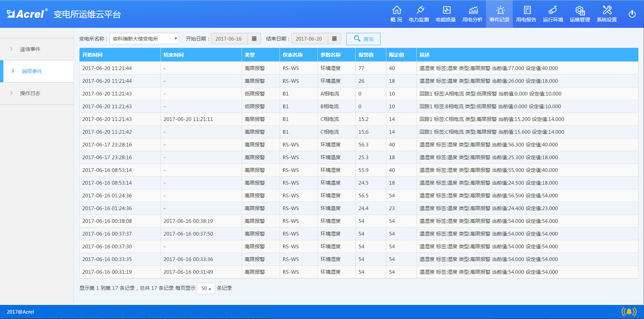Open the end date calendar picker

(334, 39)
